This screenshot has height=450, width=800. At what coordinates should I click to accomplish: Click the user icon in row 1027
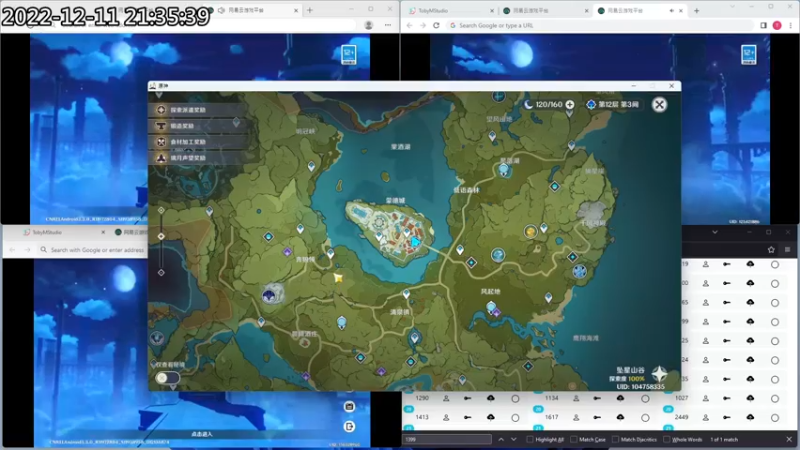click(x=706, y=398)
